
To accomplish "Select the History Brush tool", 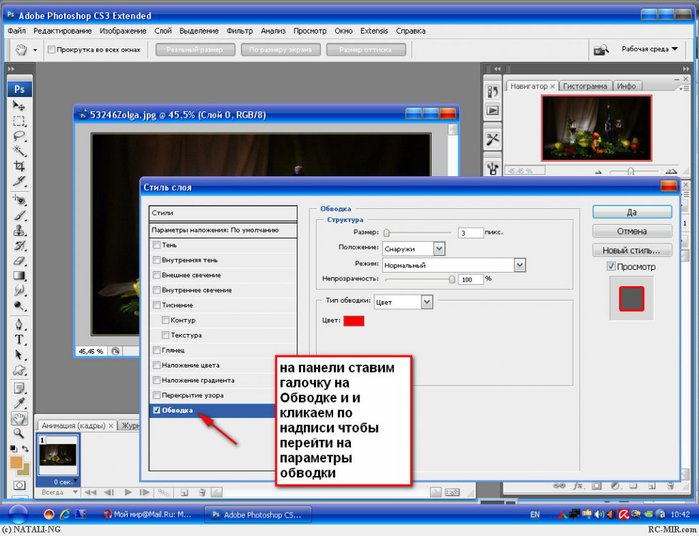I will pyautogui.click(x=19, y=246).
